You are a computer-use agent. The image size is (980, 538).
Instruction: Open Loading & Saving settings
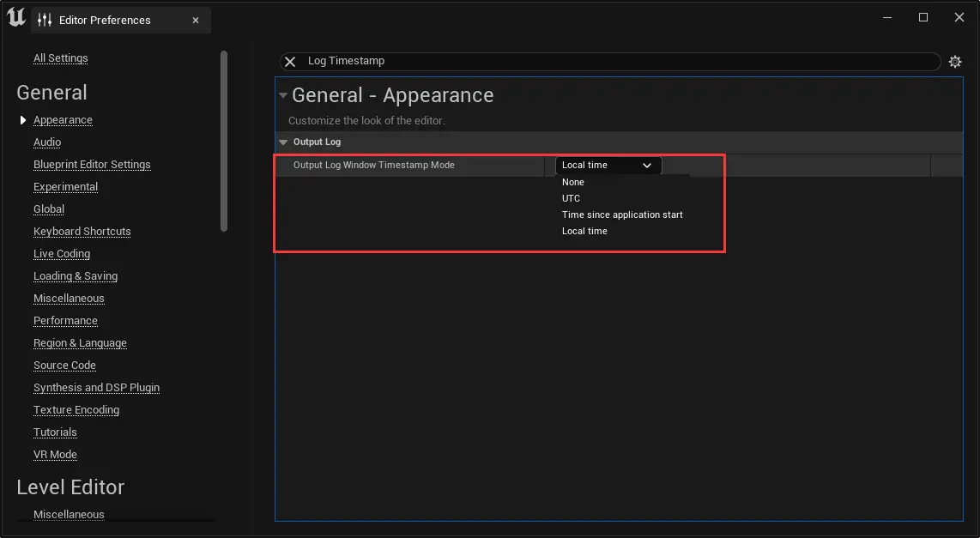click(x=76, y=276)
